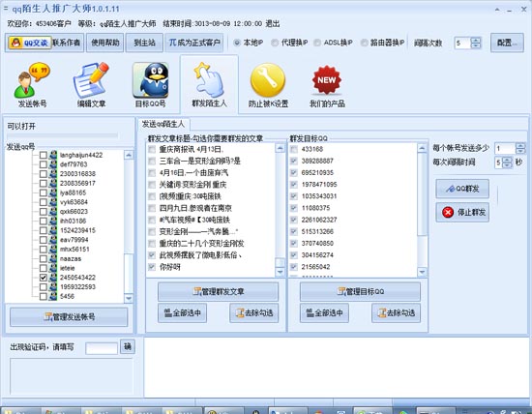Click the 确 confirm captcha button

128,346
